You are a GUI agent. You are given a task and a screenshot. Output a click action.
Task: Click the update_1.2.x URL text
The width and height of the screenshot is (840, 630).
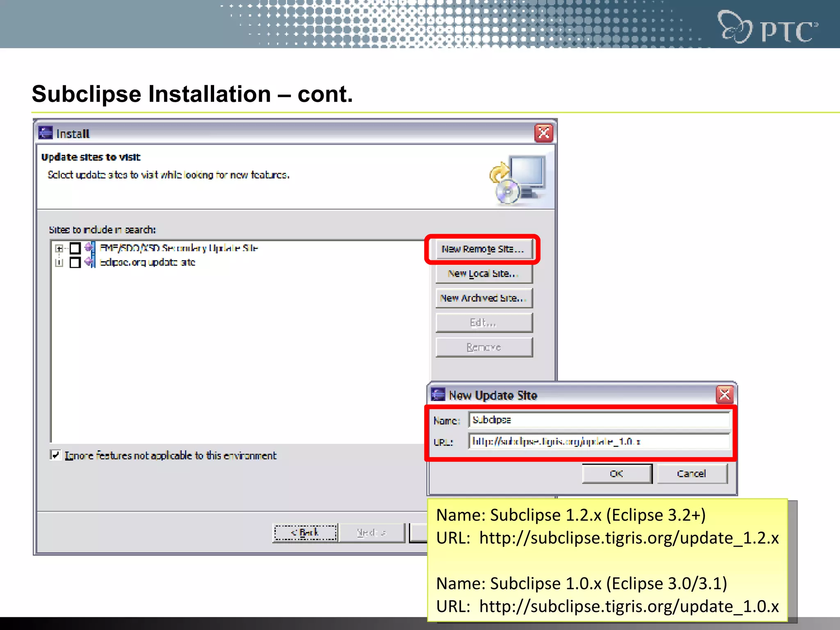click(629, 538)
